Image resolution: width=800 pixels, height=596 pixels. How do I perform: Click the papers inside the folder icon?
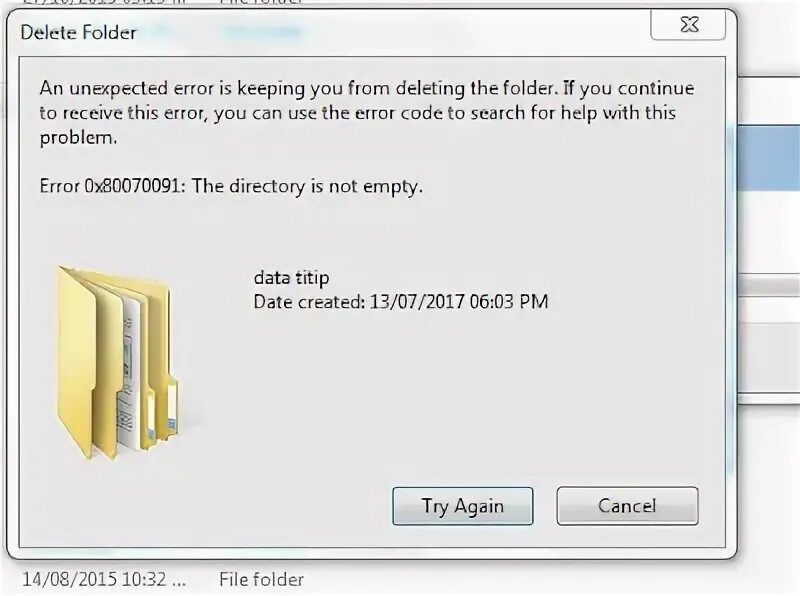pyautogui.click(x=130, y=372)
